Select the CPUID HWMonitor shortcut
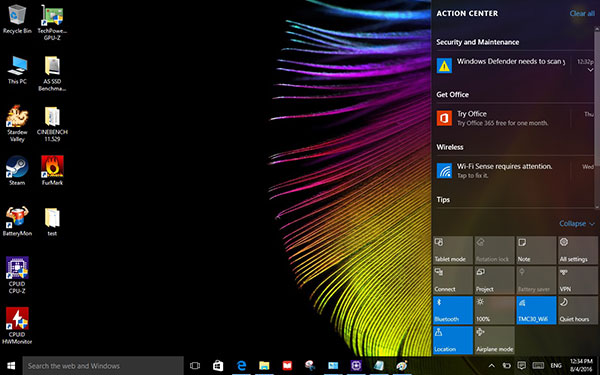Viewport: 600px width, 375px height. point(17,325)
